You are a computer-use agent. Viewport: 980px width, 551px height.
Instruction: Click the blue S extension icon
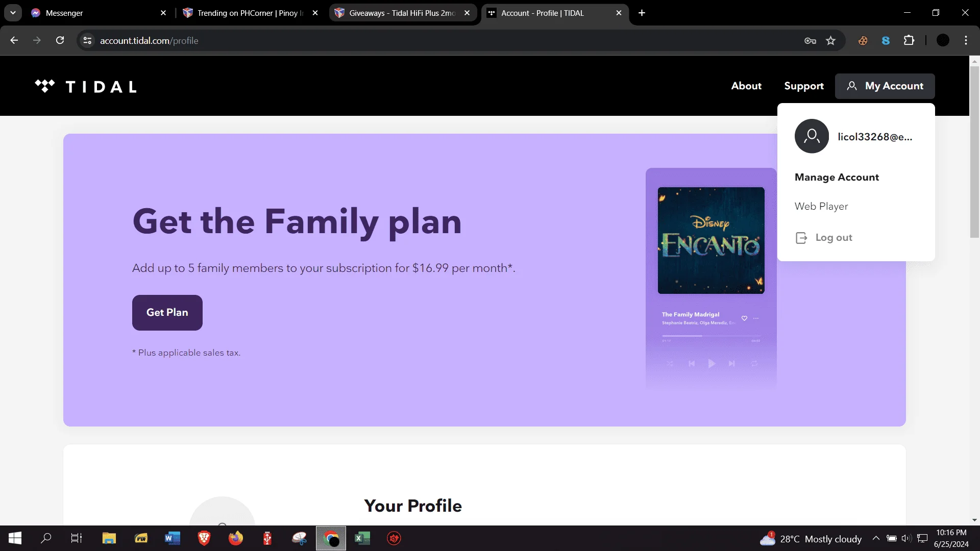886,40
